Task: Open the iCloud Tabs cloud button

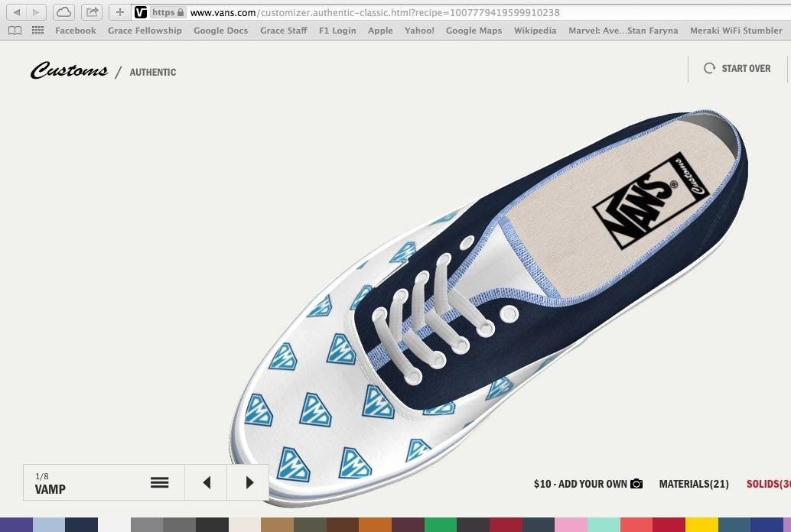Action: coord(63,12)
